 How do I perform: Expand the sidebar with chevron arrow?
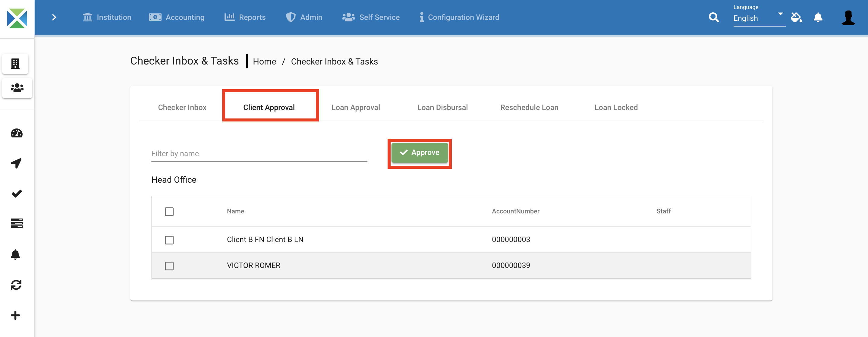[54, 17]
